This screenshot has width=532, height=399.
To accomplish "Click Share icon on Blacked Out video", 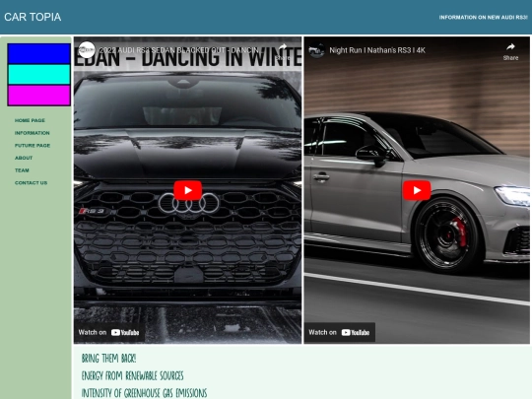I will (283, 51).
